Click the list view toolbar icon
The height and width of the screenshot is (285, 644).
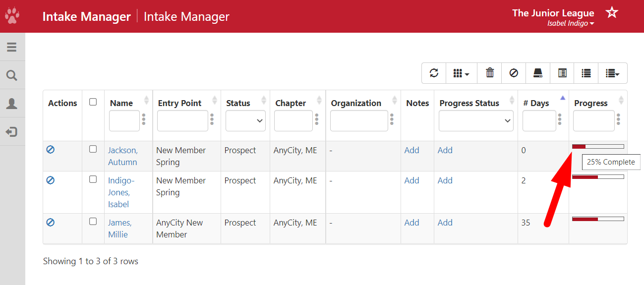coord(586,73)
